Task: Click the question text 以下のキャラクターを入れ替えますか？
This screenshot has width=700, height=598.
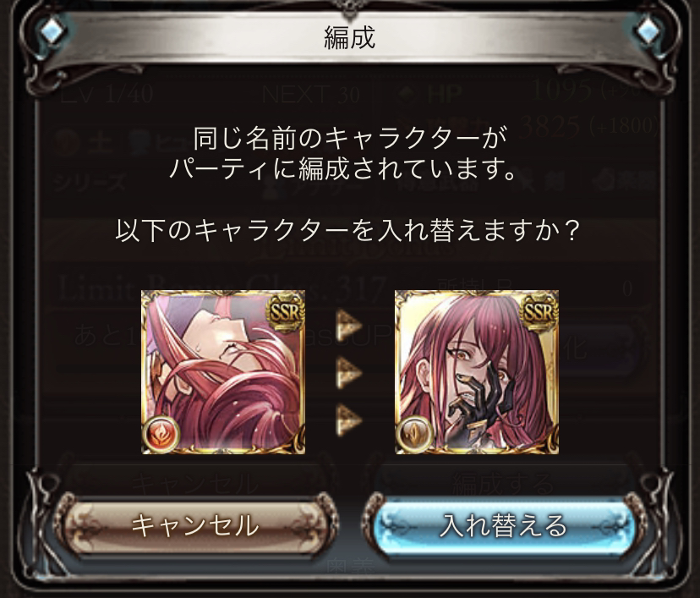Action: coord(347,230)
